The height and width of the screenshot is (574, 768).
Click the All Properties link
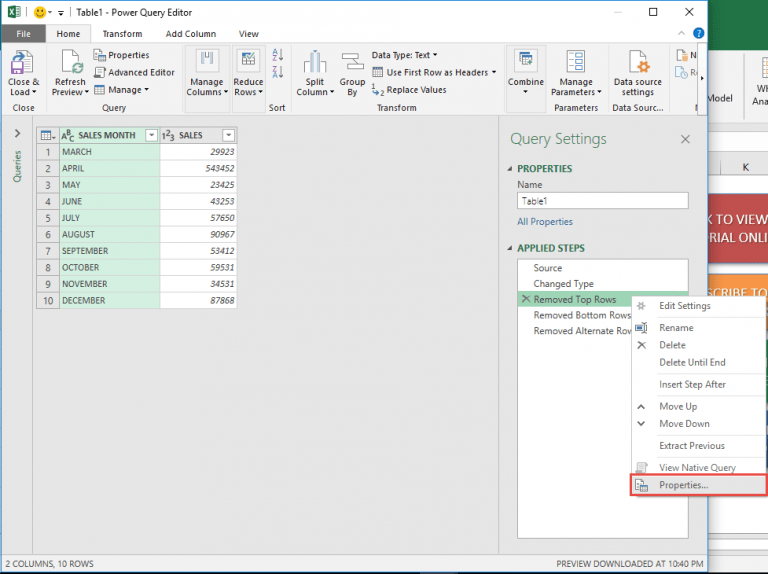(x=545, y=222)
